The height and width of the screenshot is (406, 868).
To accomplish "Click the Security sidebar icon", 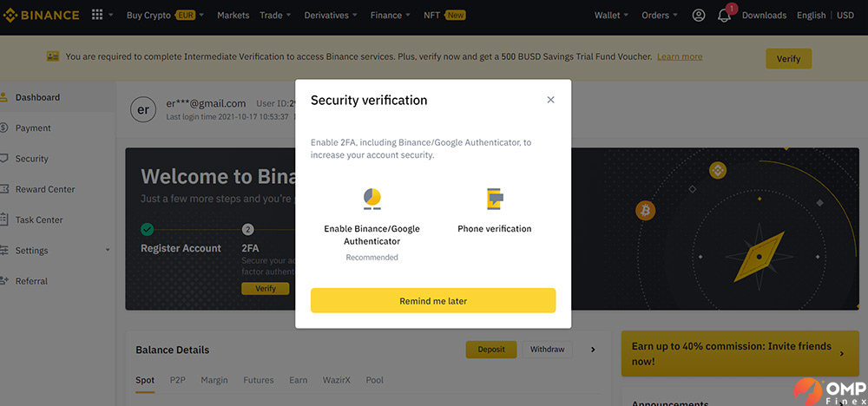I will click(x=3, y=159).
